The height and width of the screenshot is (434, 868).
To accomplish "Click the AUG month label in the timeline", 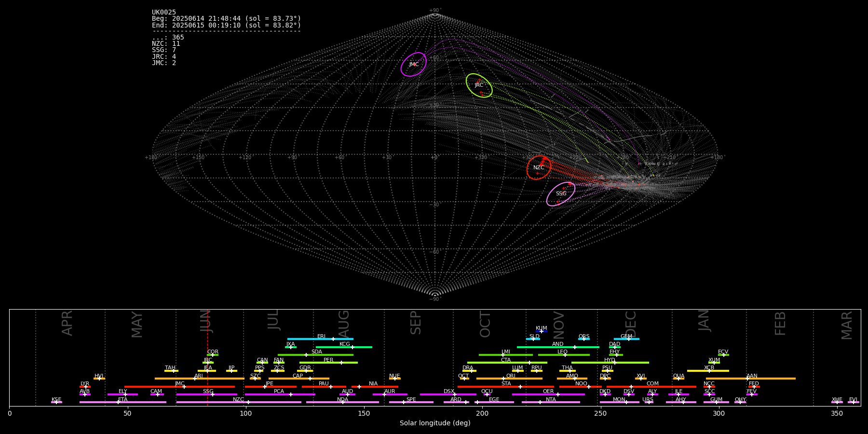I will tap(343, 324).
